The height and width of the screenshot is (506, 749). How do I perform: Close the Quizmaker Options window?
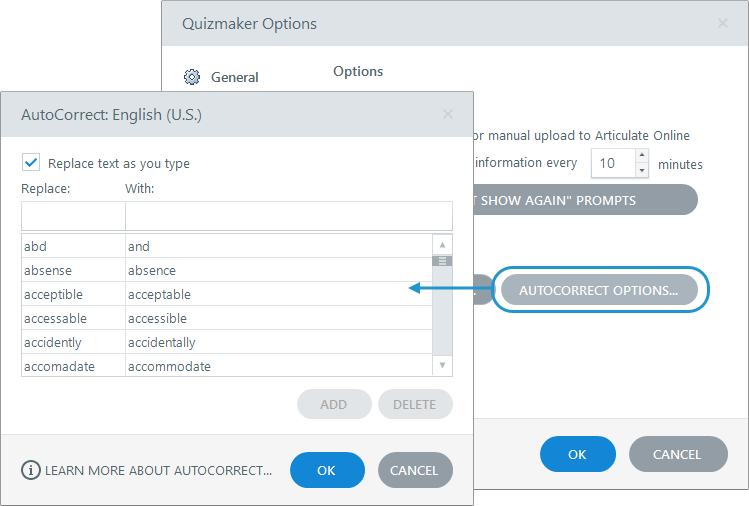pyautogui.click(x=723, y=23)
